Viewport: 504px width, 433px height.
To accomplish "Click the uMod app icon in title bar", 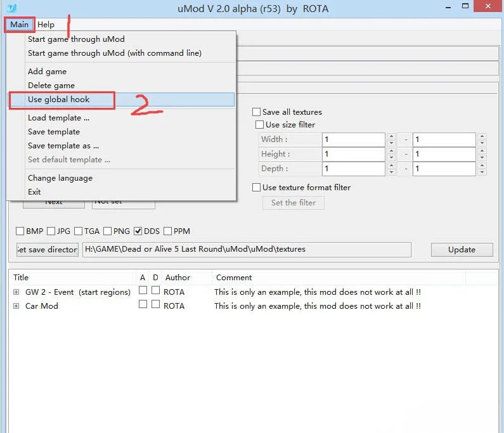I will pyautogui.click(x=11, y=8).
